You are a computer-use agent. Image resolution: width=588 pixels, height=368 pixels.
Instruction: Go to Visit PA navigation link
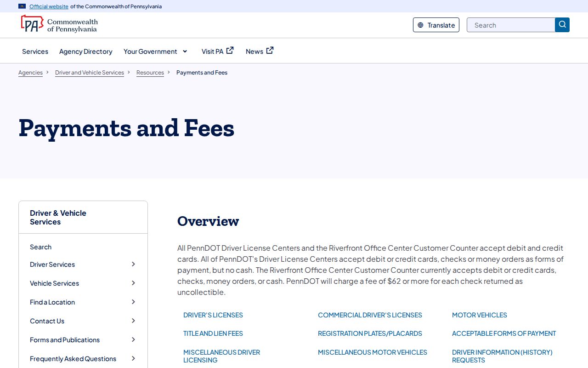coord(212,52)
